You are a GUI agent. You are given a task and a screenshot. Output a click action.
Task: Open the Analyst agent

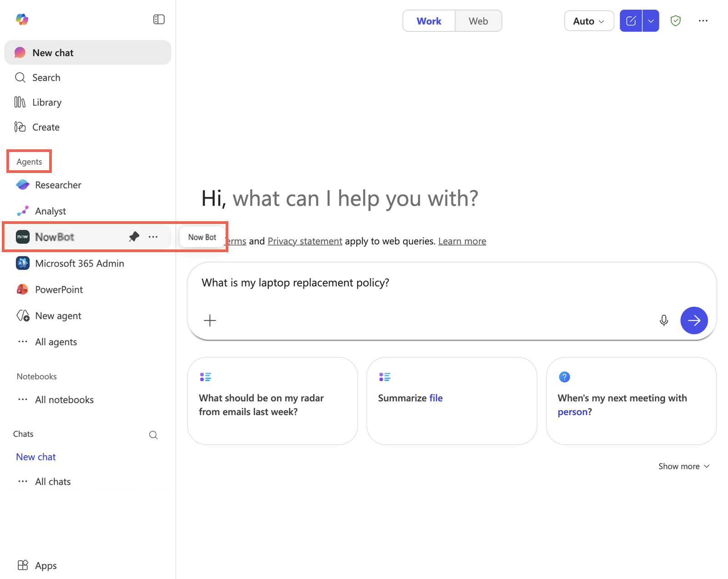88,211
